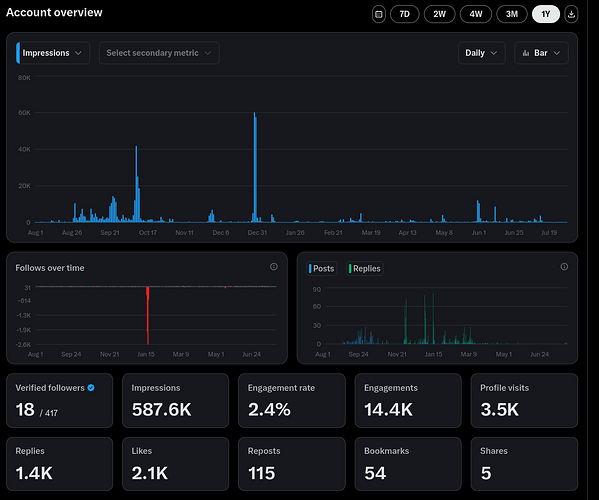
Task: Download the analytics data export
Action: pos(571,15)
